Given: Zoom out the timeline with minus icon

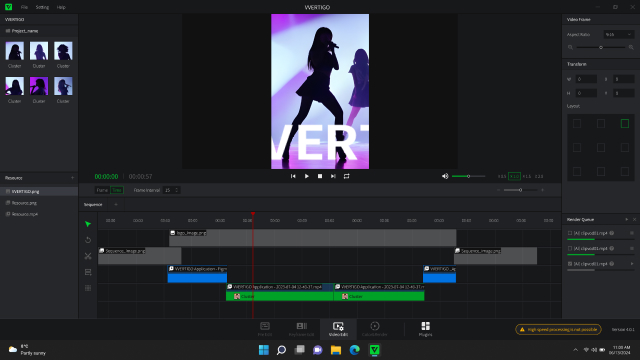Looking at the screenshot, I should point(498,190).
